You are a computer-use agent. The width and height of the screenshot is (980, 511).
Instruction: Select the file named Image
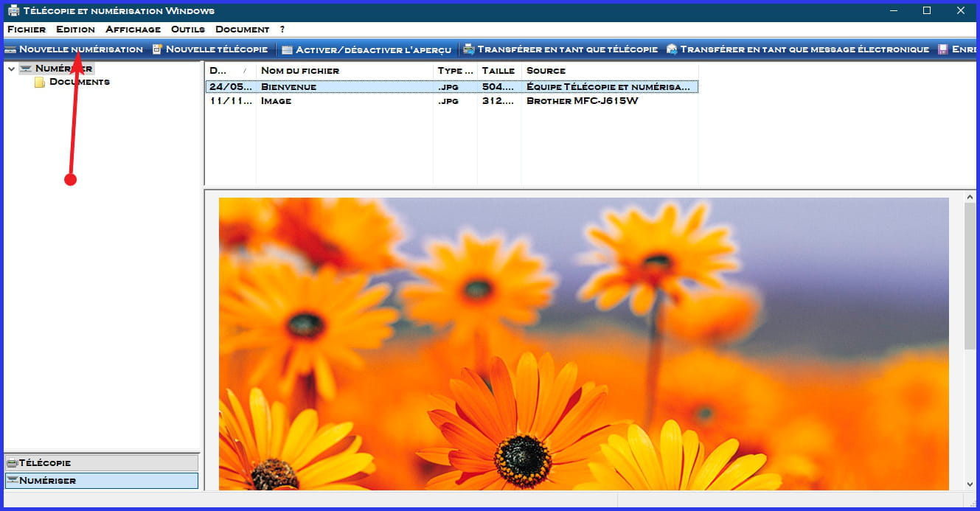(x=277, y=101)
